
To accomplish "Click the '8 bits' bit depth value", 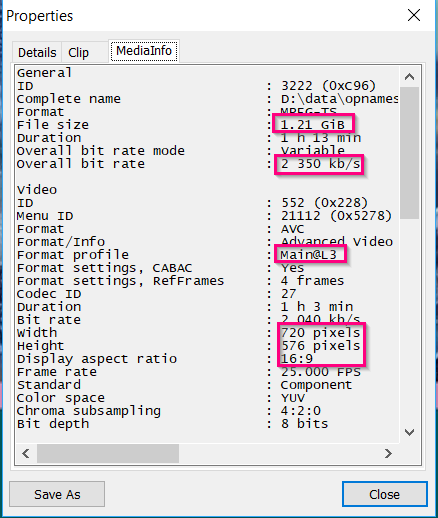I will (x=304, y=424).
